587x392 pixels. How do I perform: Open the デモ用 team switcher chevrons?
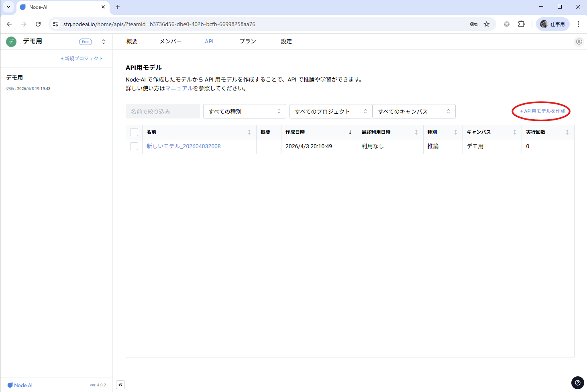[104, 42]
